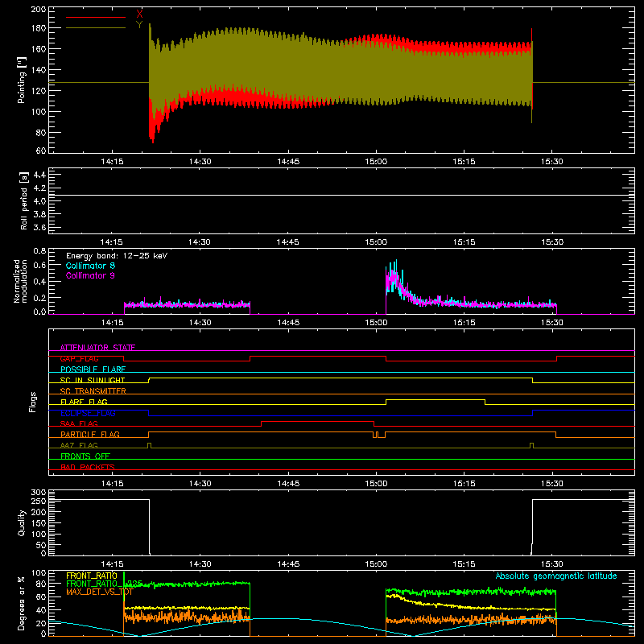Screen dimensions: 644x644
Task: Click the 140 value on Pointing axis
Action: [x=38, y=70]
